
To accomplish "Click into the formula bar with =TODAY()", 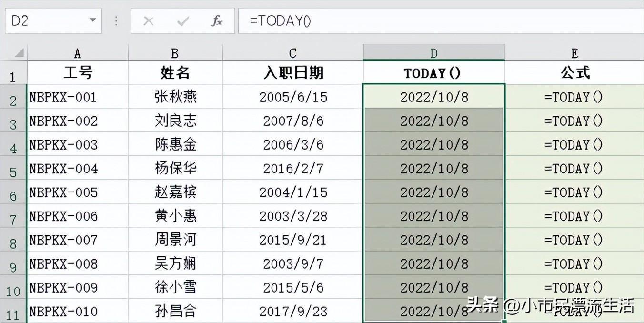I will tap(429, 21).
